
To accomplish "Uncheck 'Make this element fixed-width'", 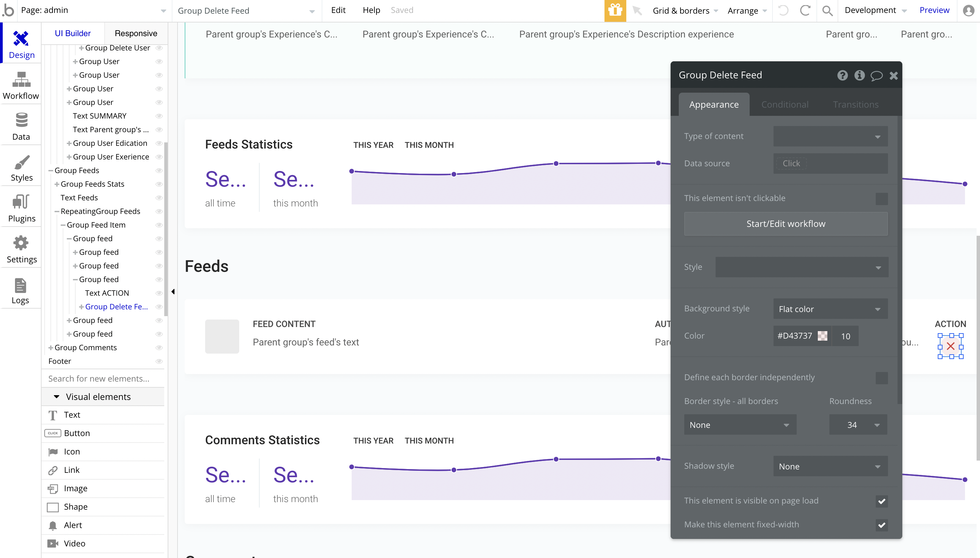I will pyautogui.click(x=881, y=525).
